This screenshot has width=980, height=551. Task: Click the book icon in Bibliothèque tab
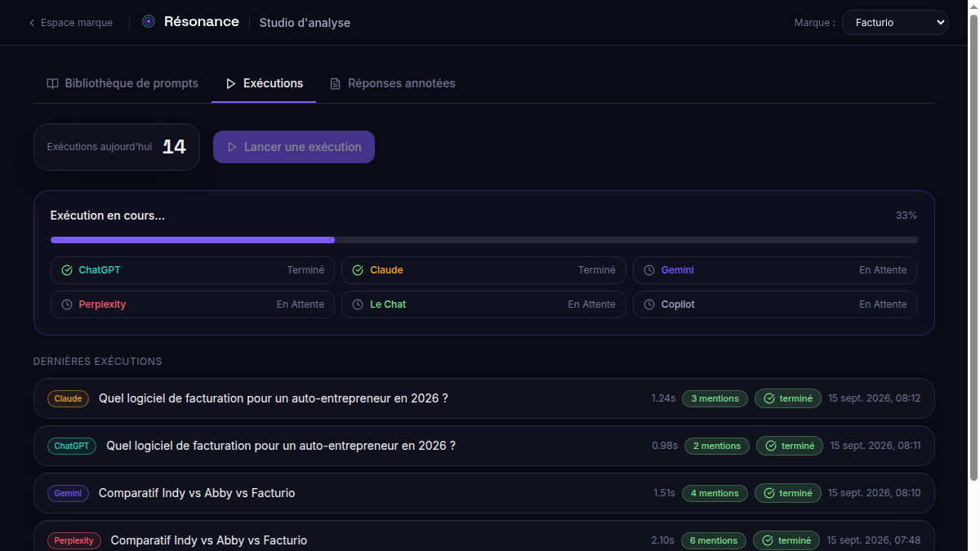52,83
